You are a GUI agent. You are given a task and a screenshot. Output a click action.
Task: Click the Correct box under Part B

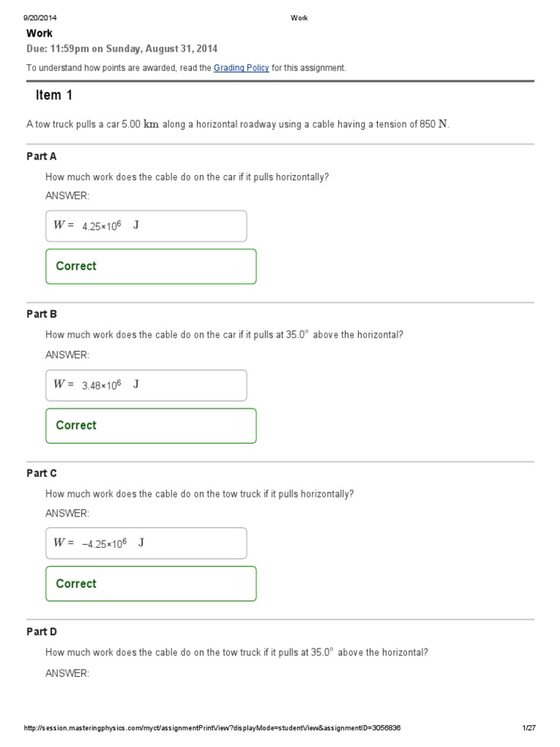(151, 425)
